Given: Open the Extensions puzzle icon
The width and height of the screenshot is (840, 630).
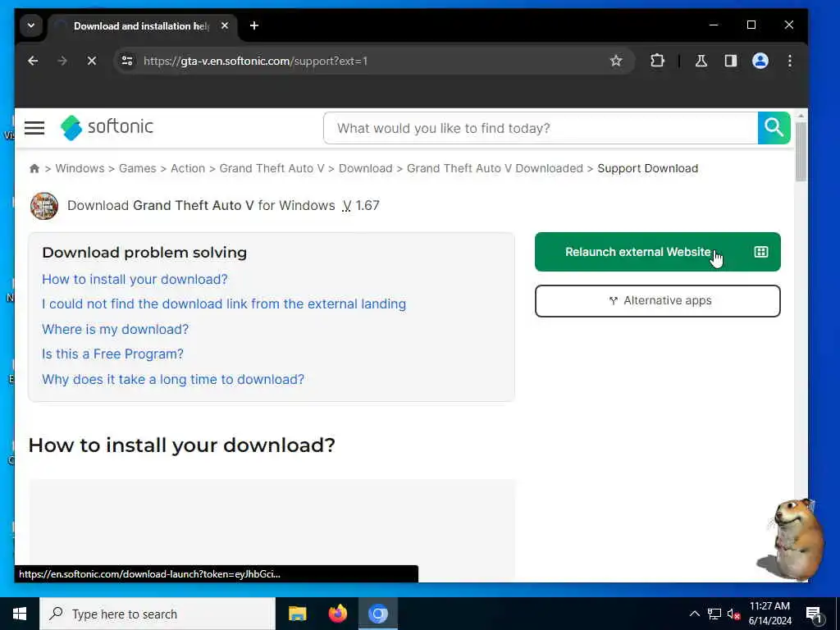Looking at the screenshot, I should coord(657,61).
